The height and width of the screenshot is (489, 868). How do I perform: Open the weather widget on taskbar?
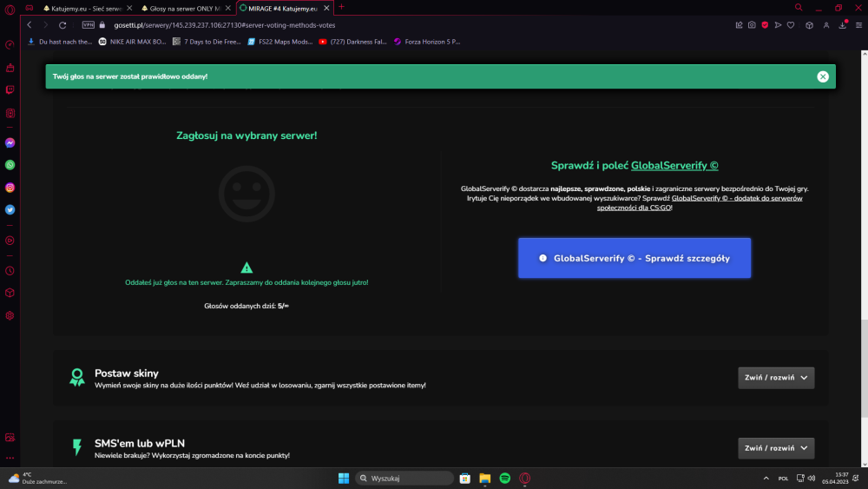tap(36, 478)
